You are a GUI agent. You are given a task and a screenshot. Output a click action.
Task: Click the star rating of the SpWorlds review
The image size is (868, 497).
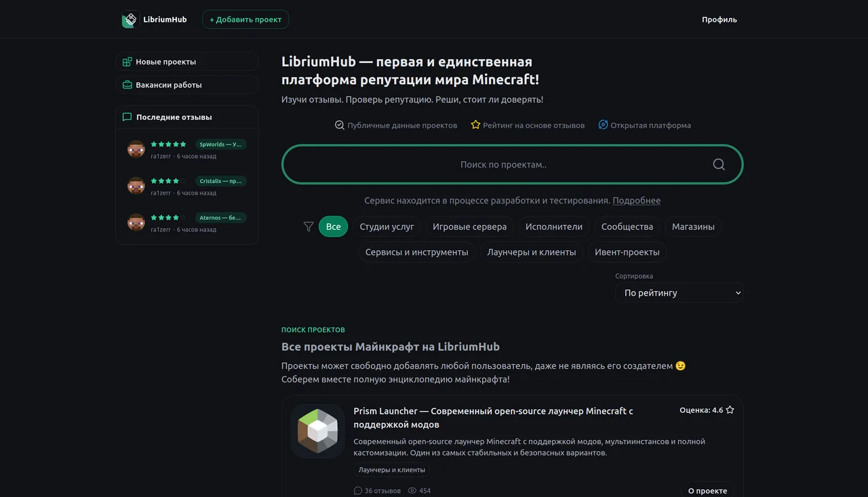tap(168, 144)
